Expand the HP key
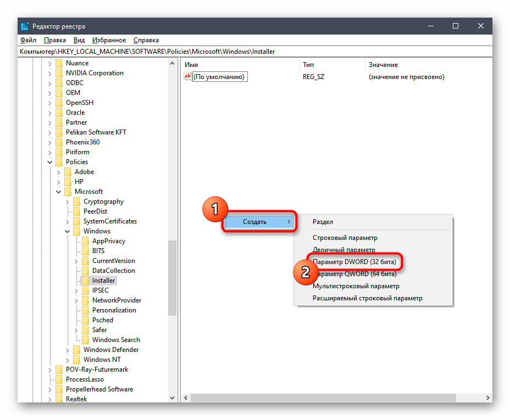Image resolution: width=510 pixels, height=420 pixels. coord(59,182)
